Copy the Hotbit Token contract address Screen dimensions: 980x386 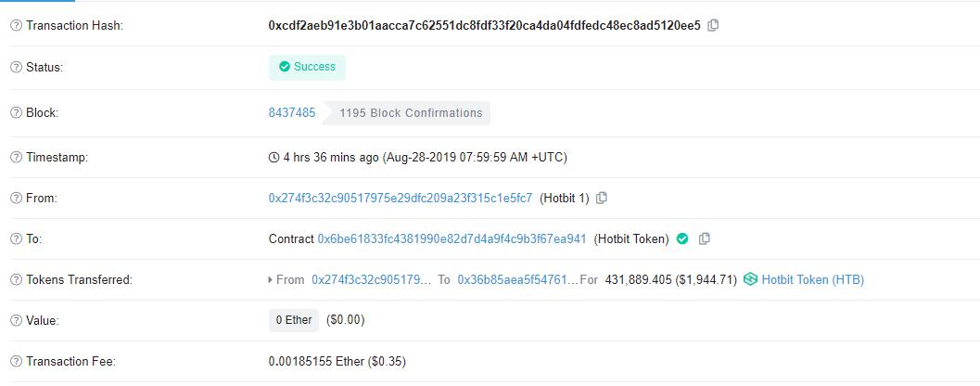[x=704, y=238]
